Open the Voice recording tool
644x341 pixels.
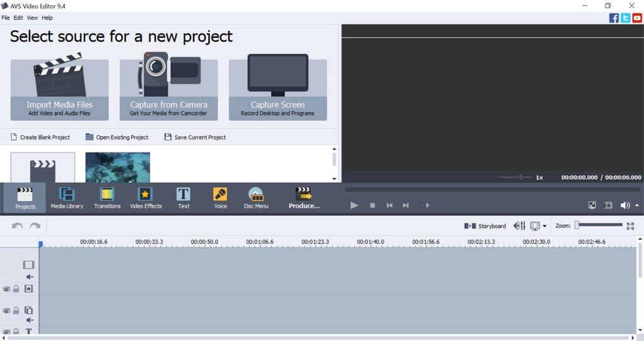coord(221,198)
